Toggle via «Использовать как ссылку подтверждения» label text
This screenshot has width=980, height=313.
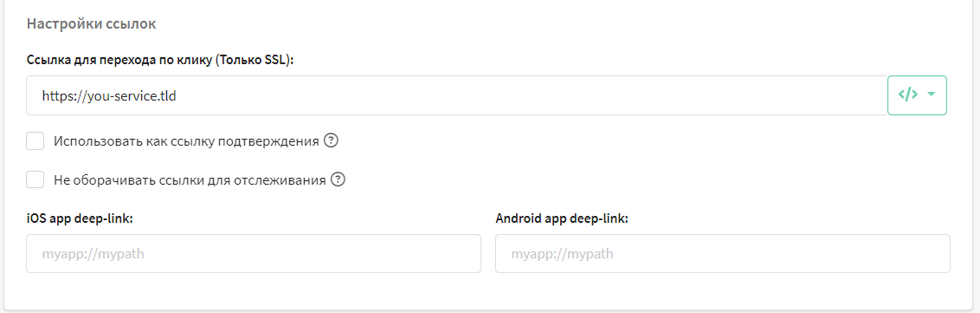click(x=187, y=140)
